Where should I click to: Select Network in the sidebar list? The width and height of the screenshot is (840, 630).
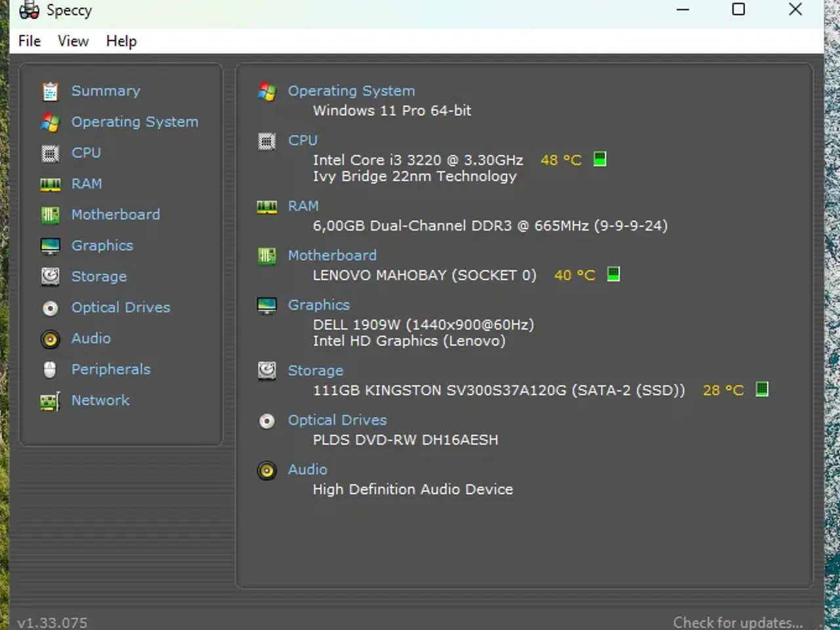coord(100,400)
